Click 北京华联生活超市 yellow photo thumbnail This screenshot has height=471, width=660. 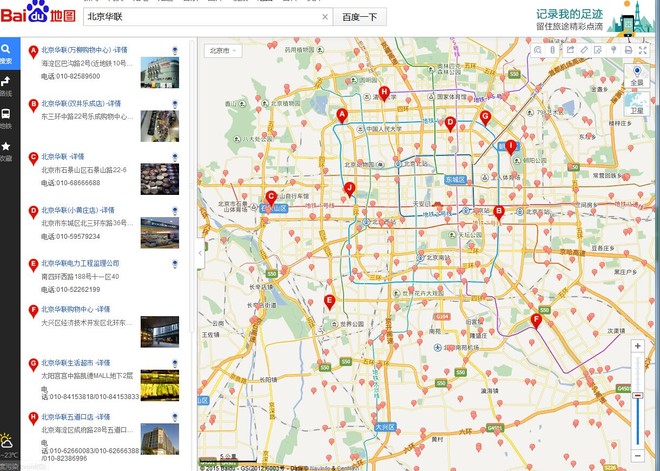(160, 385)
